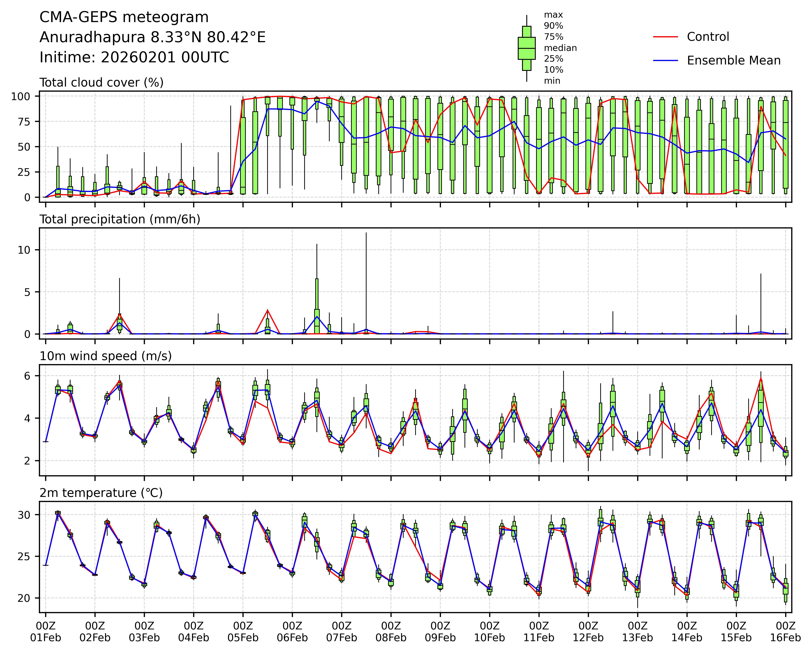
Task: Click the 'Control' legend label
Action: coord(708,37)
